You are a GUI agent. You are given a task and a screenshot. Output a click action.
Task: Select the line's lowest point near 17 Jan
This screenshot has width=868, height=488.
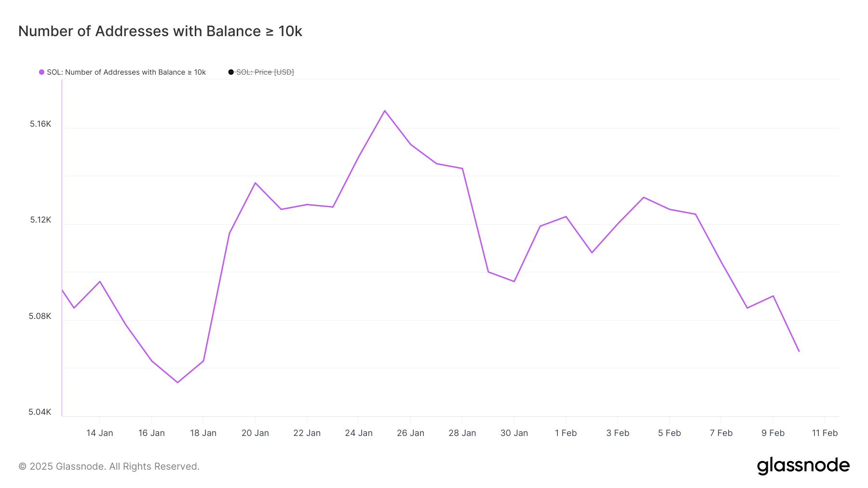click(x=177, y=382)
